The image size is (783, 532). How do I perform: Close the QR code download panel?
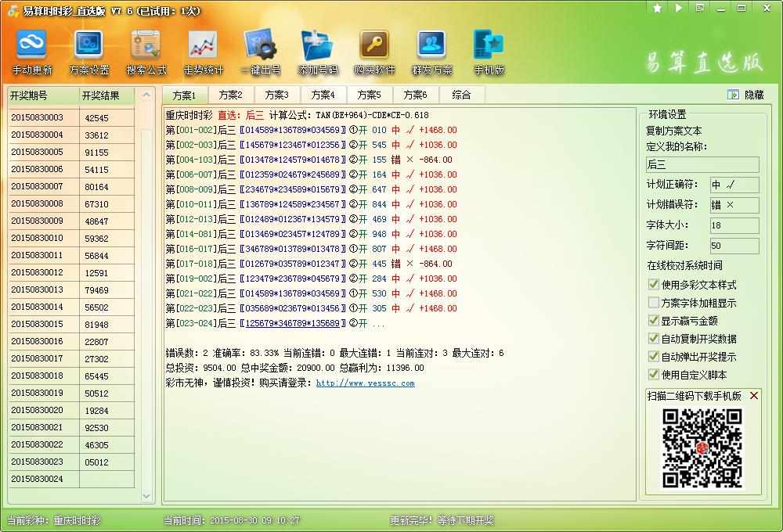tap(755, 394)
